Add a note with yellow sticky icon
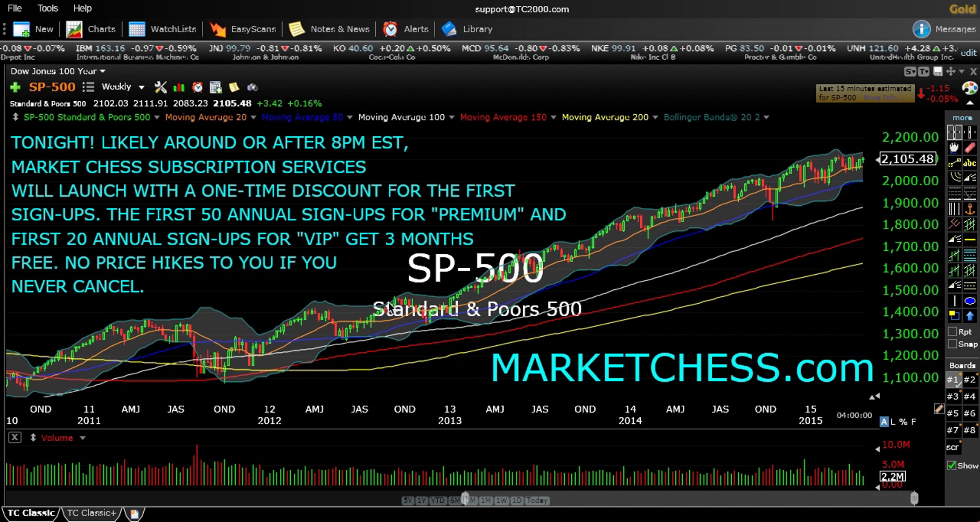980x522 pixels. [x=234, y=87]
